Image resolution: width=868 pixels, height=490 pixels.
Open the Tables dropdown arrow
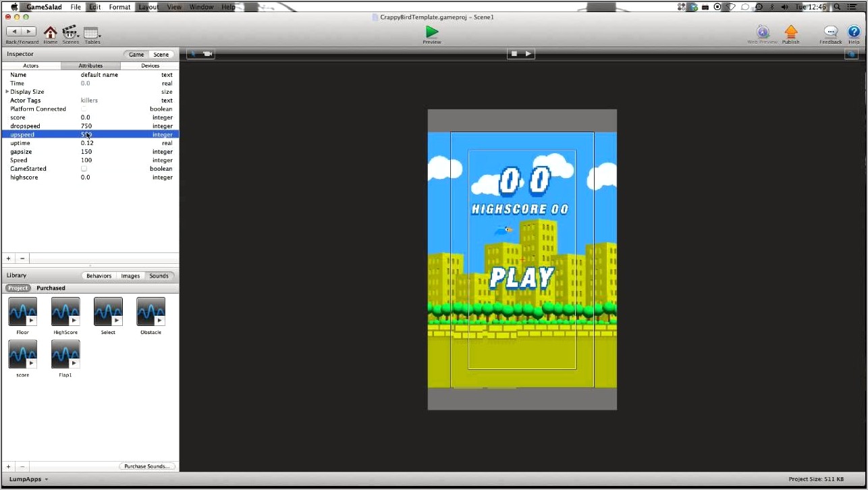(x=100, y=35)
